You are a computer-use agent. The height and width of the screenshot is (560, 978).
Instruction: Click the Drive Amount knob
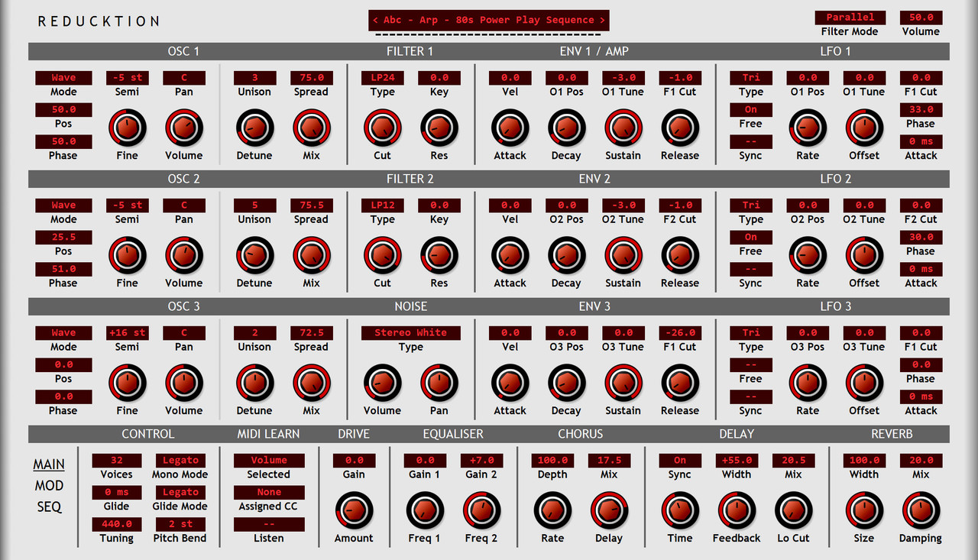[x=354, y=510]
